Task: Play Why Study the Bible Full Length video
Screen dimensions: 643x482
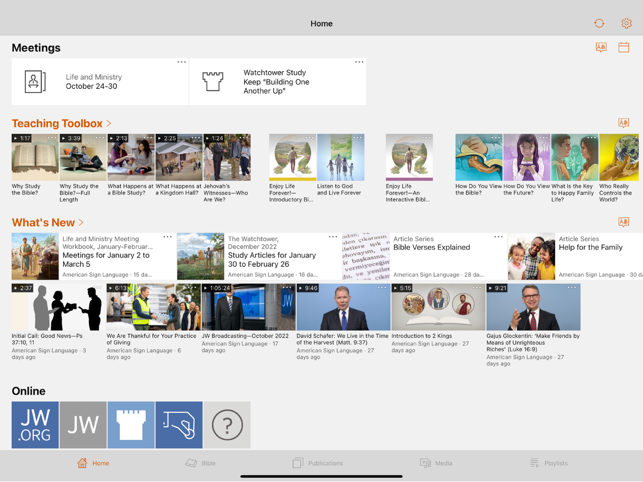Action: (x=83, y=158)
